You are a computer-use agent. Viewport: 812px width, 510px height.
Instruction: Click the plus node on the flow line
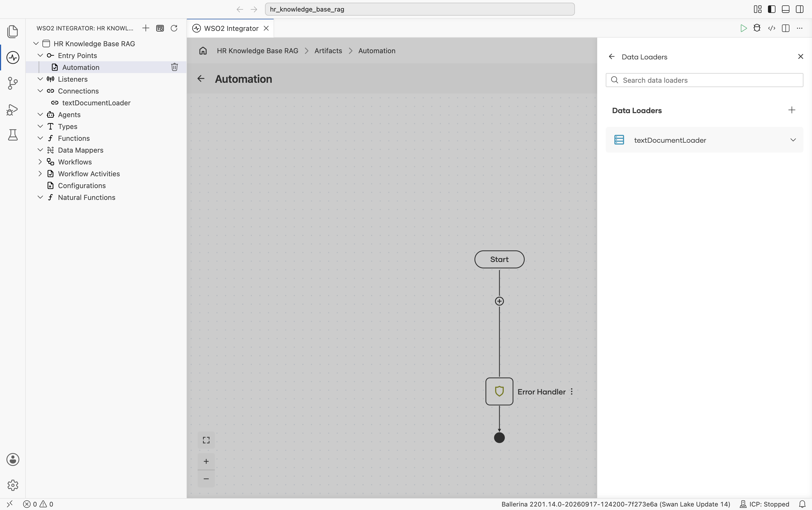coord(499,301)
